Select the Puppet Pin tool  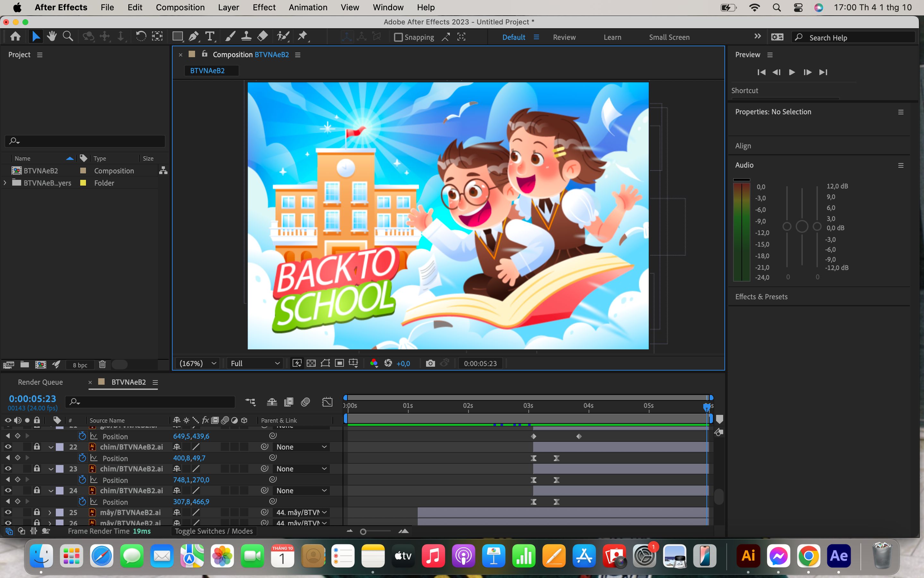[x=303, y=37]
